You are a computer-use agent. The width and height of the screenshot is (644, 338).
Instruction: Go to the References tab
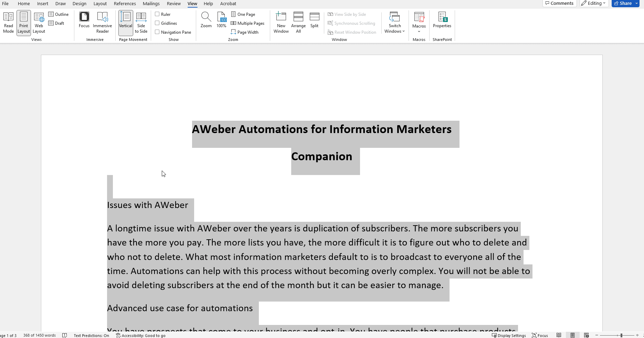pyautogui.click(x=125, y=3)
